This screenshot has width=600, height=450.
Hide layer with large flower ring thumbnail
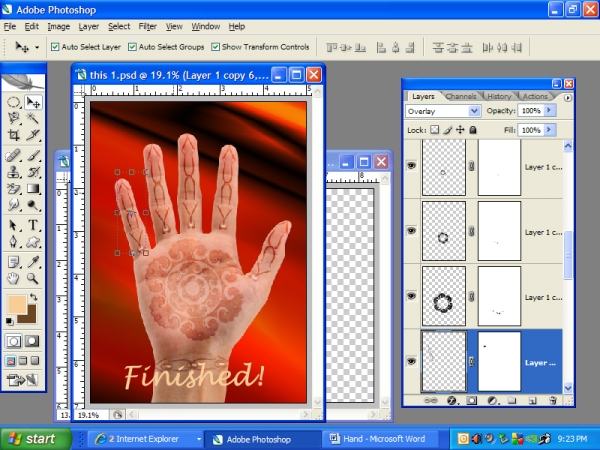(411, 296)
